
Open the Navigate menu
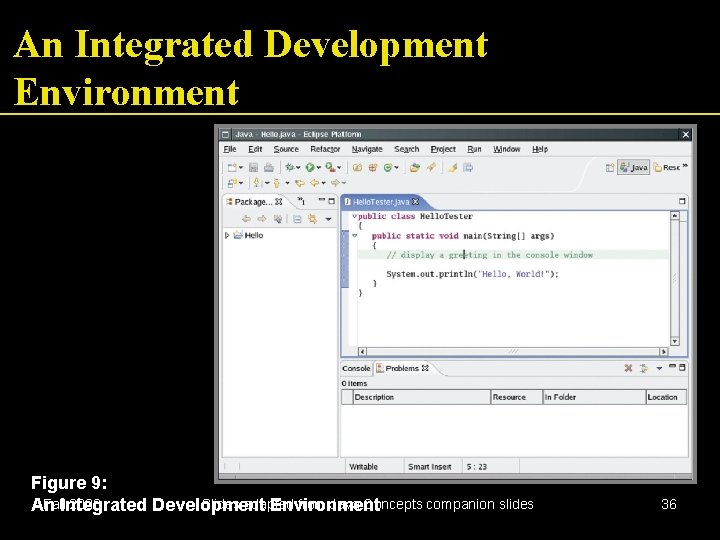(x=367, y=149)
